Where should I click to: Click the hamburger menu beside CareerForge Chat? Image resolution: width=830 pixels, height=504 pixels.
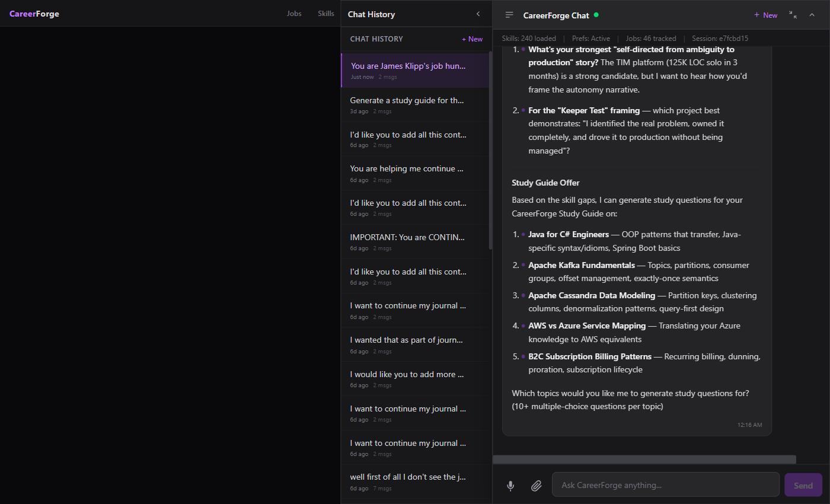click(x=509, y=15)
